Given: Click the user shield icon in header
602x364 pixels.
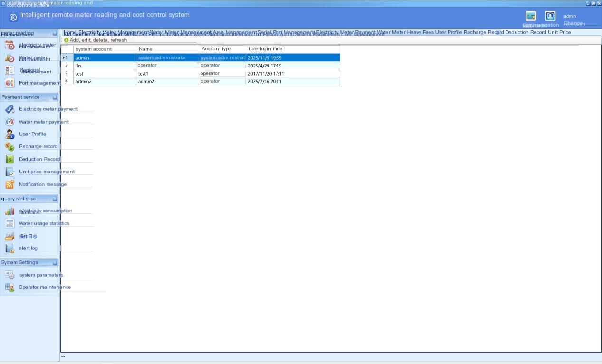Looking at the screenshot, I should (550, 16).
